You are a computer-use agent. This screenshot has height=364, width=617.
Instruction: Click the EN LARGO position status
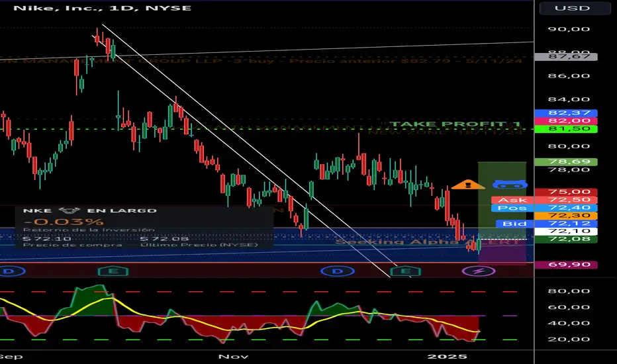click(122, 210)
